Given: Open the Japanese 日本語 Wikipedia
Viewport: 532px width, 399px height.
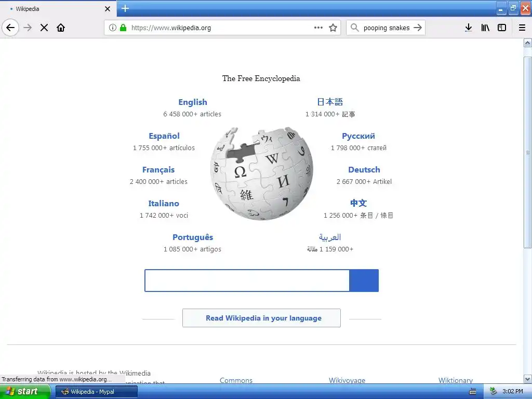Looking at the screenshot, I should pyautogui.click(x=330, y=102).
